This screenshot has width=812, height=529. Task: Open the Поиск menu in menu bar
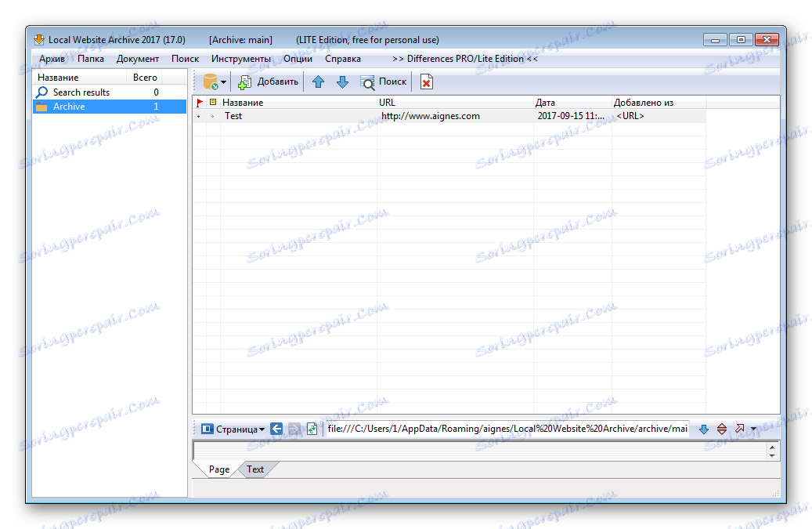(x=185, y=59)
